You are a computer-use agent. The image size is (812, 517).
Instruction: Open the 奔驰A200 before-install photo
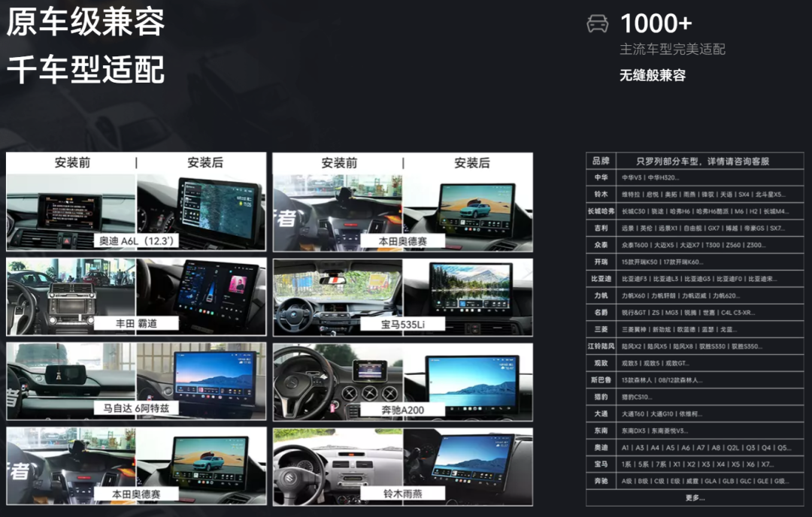click(338, 382)
